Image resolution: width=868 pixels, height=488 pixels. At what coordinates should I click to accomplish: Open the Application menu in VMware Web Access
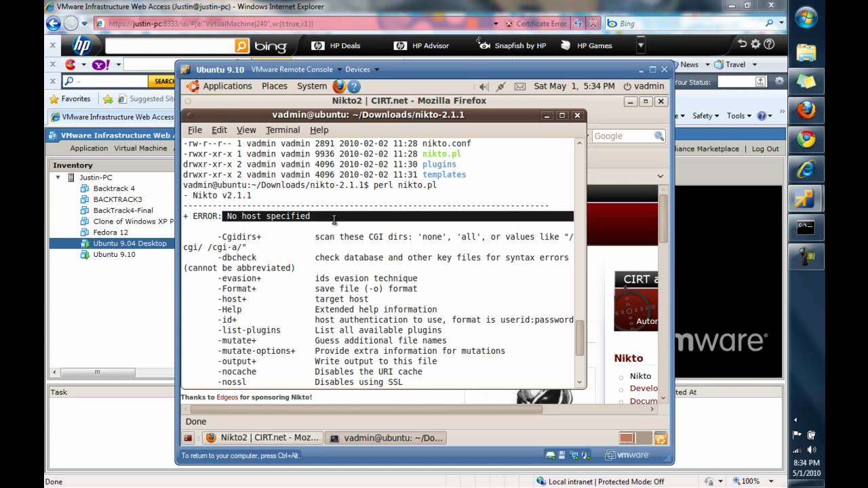coord(89,148)
